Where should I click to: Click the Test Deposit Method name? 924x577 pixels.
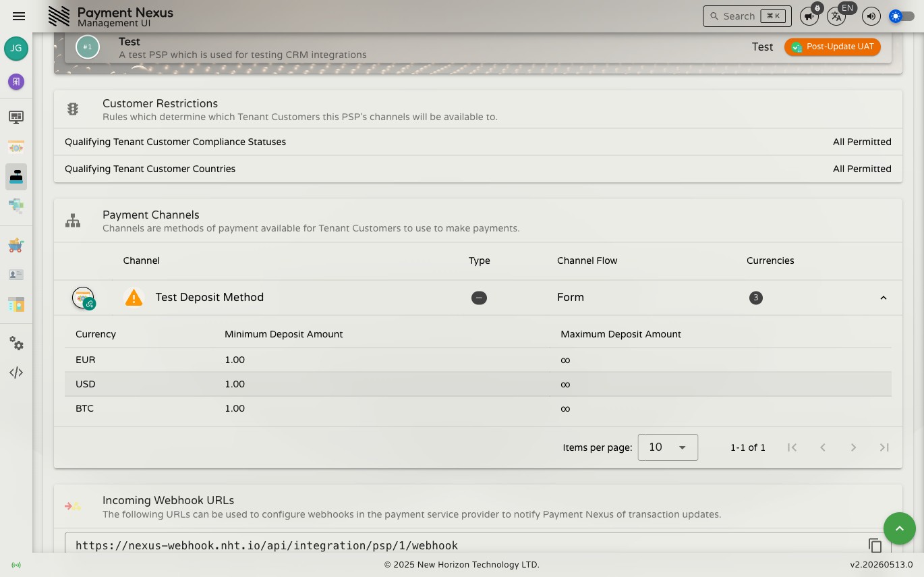[210, 297]
